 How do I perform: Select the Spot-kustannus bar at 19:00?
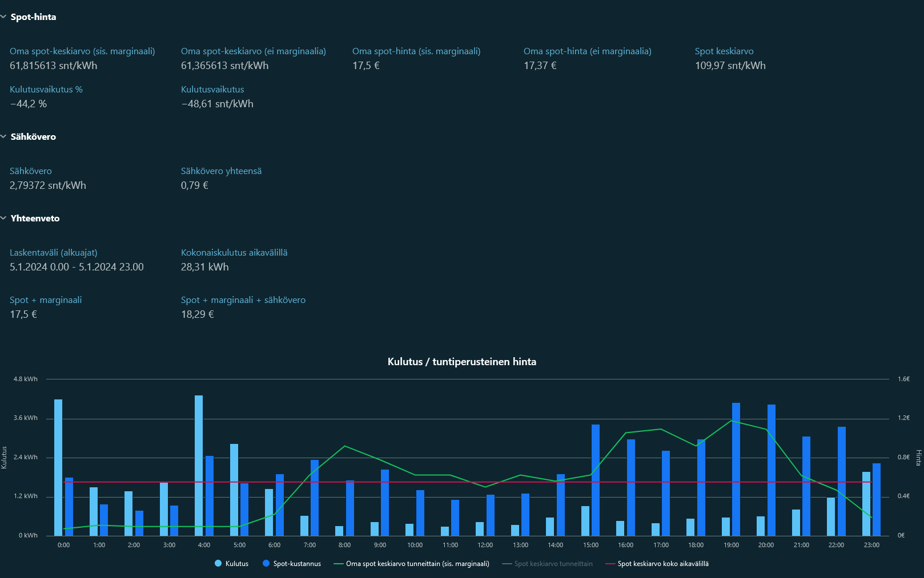(736, 469)
